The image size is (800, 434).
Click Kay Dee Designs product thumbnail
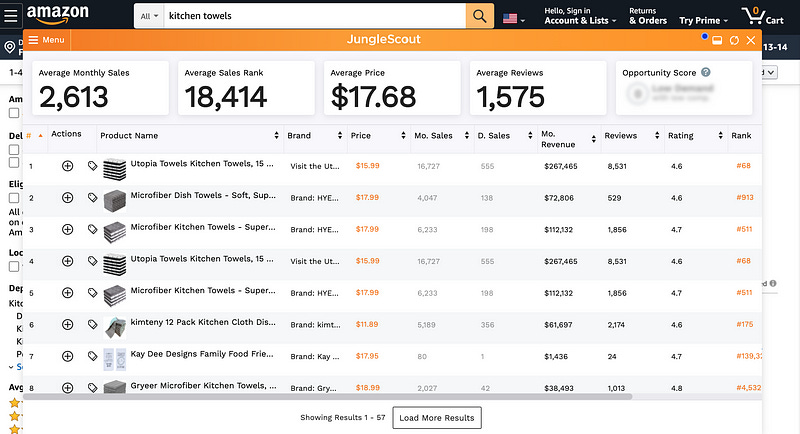(115, 360)
